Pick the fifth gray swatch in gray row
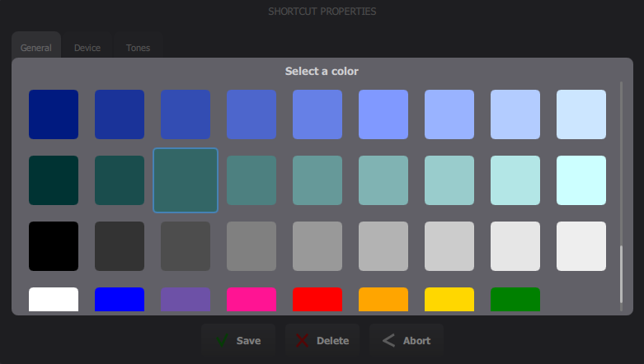The image size is (644, 364). point(317,246)
